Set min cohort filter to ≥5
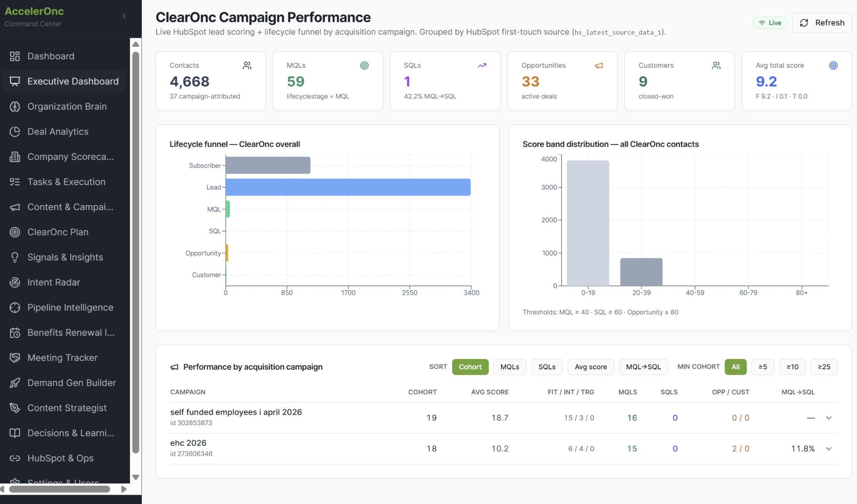 coord(763,367)
